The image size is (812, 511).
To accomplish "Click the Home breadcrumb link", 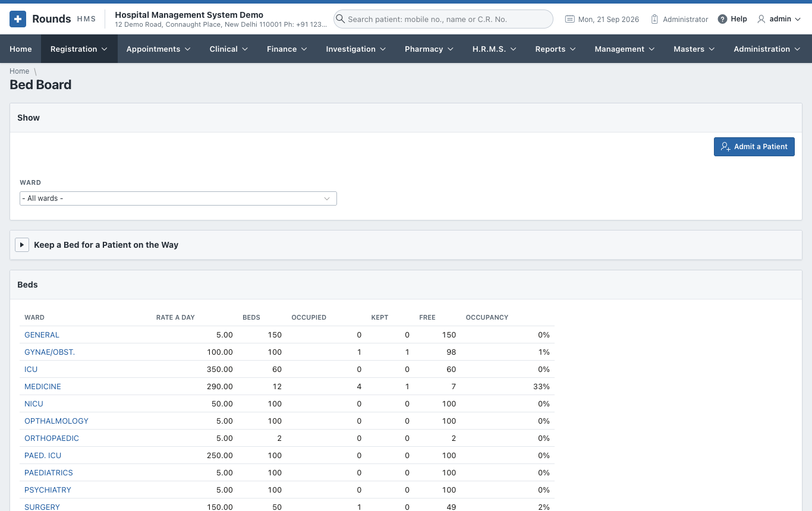I will point(20,71).
